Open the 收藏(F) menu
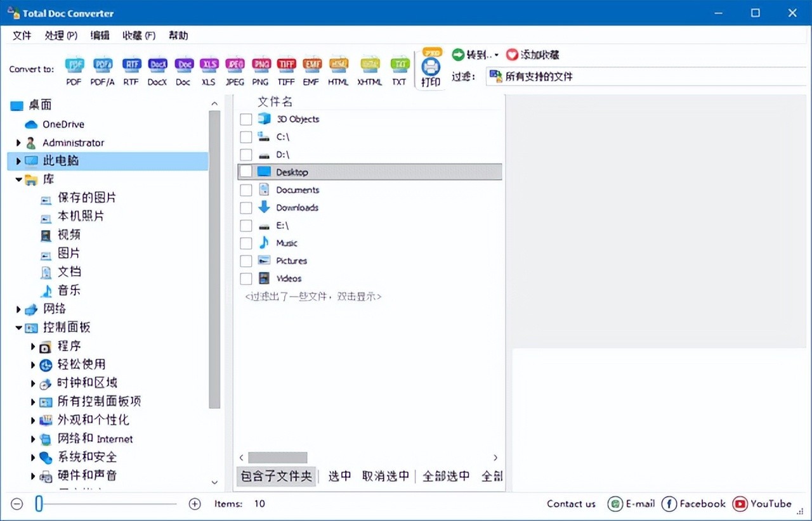812x521 pixels. point(139,35)
